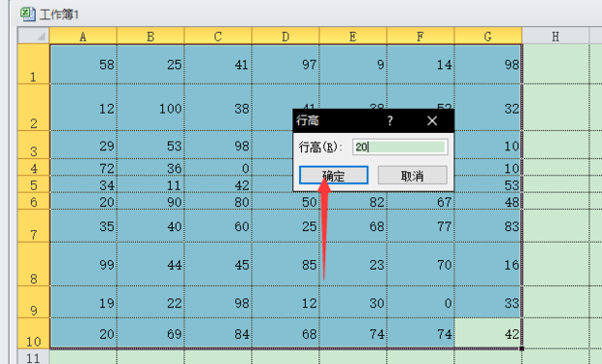Click cell A3 containing 29
The width and height of the screenshot is (602, 364).
tap(84, 145)
